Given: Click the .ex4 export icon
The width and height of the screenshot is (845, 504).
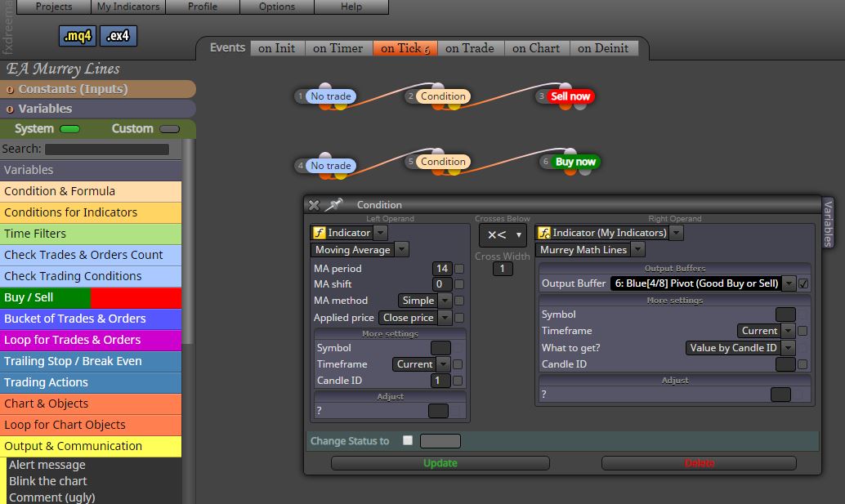Looking at the screenshot, I should coord(118,36).
